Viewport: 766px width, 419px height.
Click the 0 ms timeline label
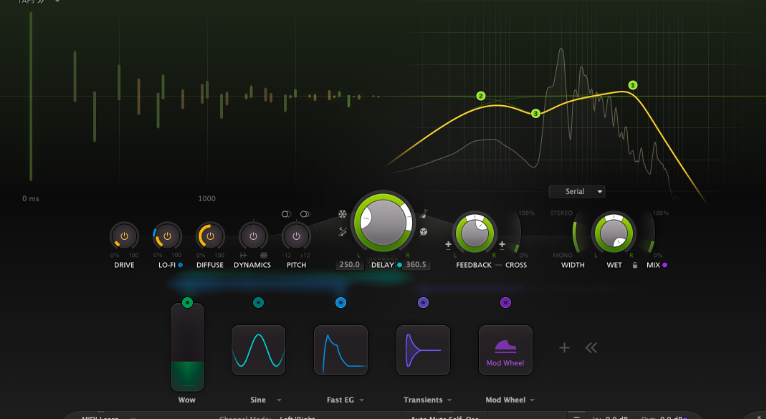(30, 198)
